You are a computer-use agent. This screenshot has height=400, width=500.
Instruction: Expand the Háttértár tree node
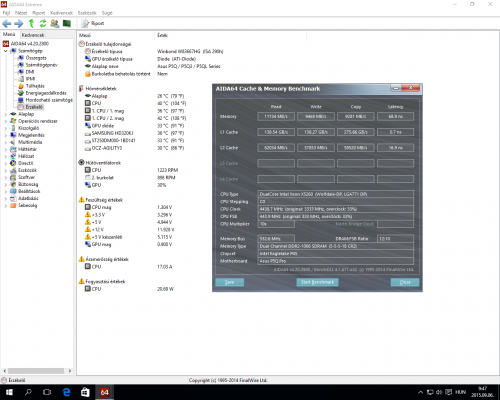(x=6, y=149)
